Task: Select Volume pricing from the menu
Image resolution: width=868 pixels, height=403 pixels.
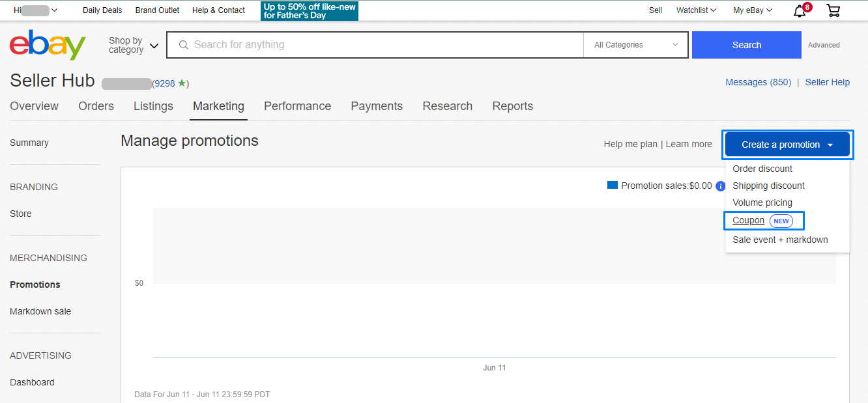Action: [762, 202]
